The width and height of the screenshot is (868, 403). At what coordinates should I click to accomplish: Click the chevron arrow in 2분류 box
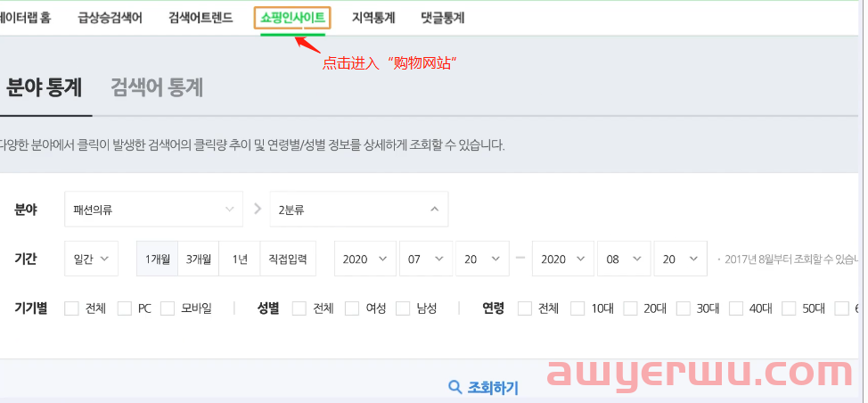tap(435, 210)
